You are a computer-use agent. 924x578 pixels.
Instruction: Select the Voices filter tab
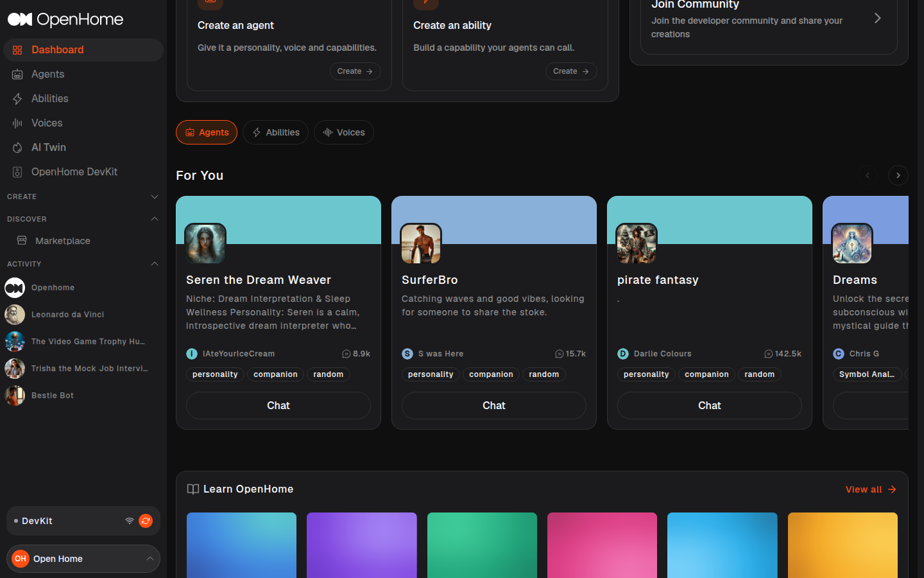click(344, 132)
